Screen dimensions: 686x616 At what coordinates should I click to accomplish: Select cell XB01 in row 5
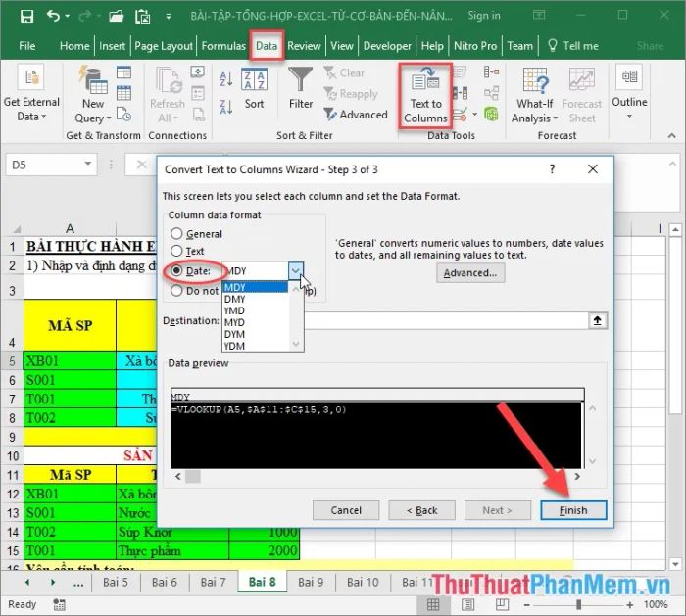[70, 361]
